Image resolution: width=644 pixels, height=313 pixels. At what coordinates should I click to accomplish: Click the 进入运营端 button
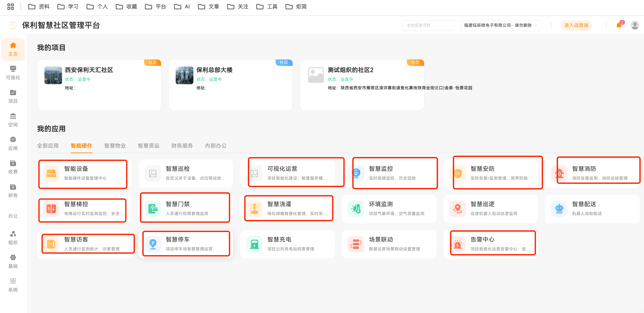(576, 25)
